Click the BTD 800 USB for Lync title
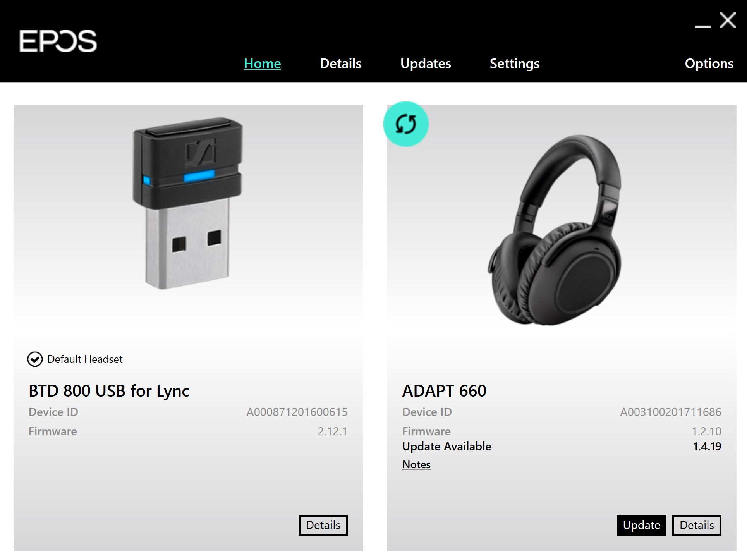747x560 pixels. [x=109, y=391]
